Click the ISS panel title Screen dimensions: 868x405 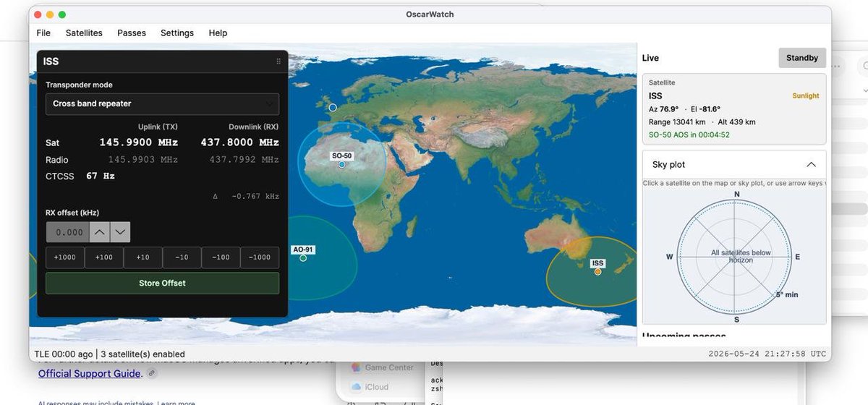[51, 61]
